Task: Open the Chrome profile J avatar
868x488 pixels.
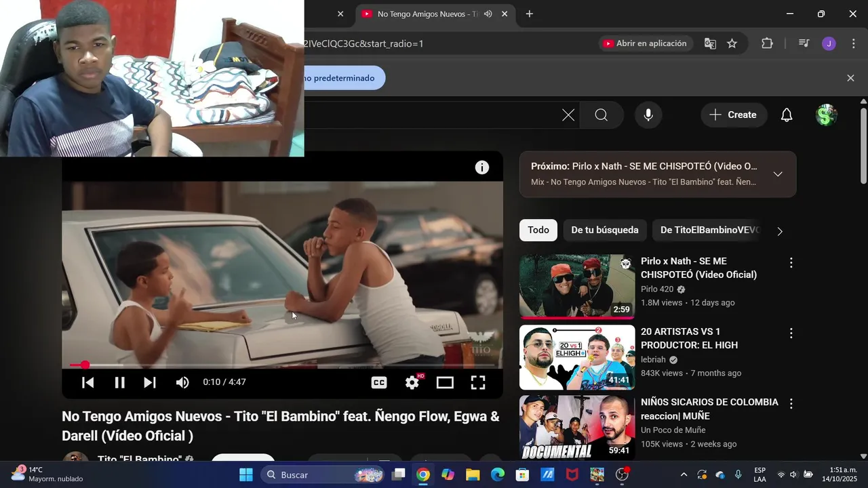Action: point(829,43)
